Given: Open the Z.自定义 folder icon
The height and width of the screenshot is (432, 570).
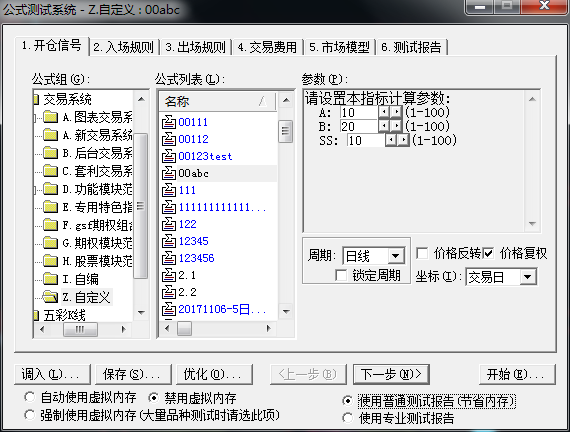Looking at the screenshot, I should pyautogui.click(x=50, y=297).
